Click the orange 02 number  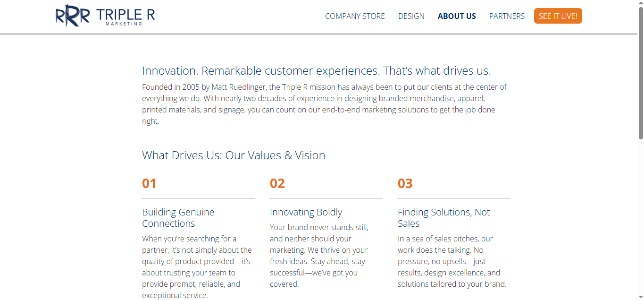coord(277,183)
